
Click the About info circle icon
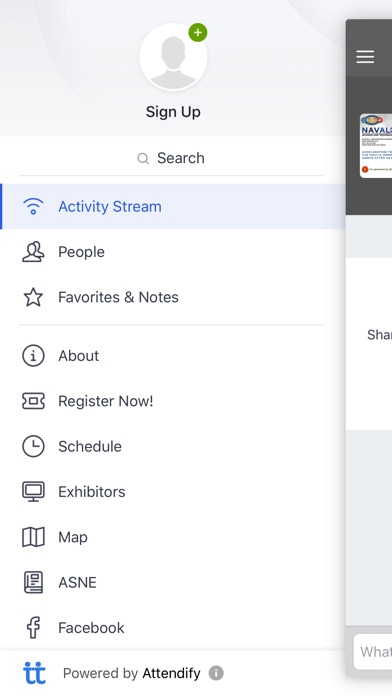(33, 356)
